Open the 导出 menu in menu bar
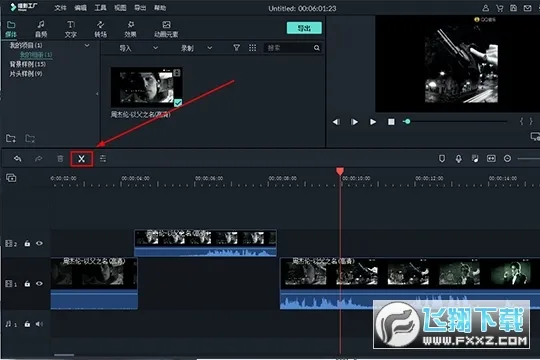The height and width of the screenshot is (360, 540). point(140,8)
